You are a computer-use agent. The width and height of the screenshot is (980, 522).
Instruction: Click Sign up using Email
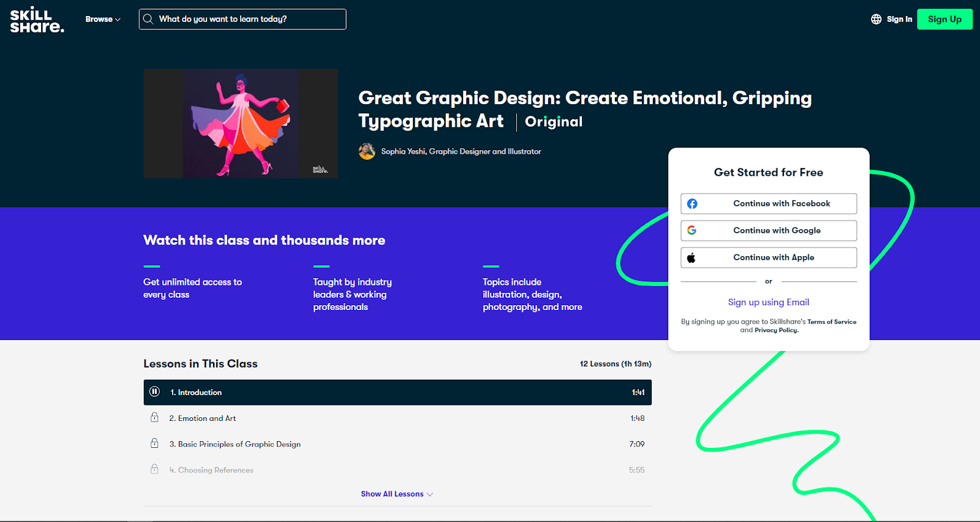[769, 302]
